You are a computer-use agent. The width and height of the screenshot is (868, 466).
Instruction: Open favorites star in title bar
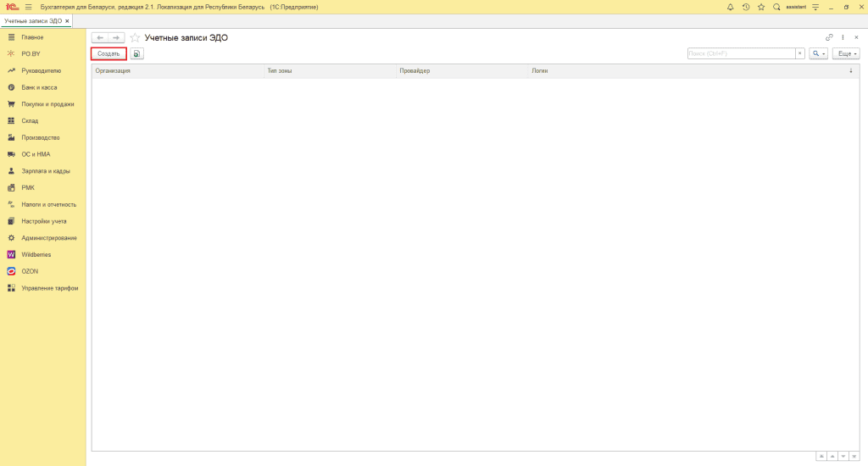pos(761,7)
